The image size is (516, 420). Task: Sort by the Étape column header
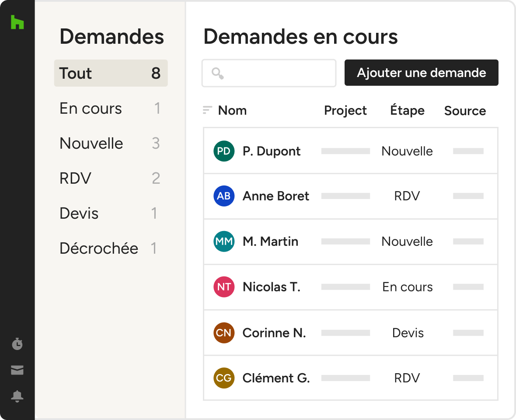407,110
